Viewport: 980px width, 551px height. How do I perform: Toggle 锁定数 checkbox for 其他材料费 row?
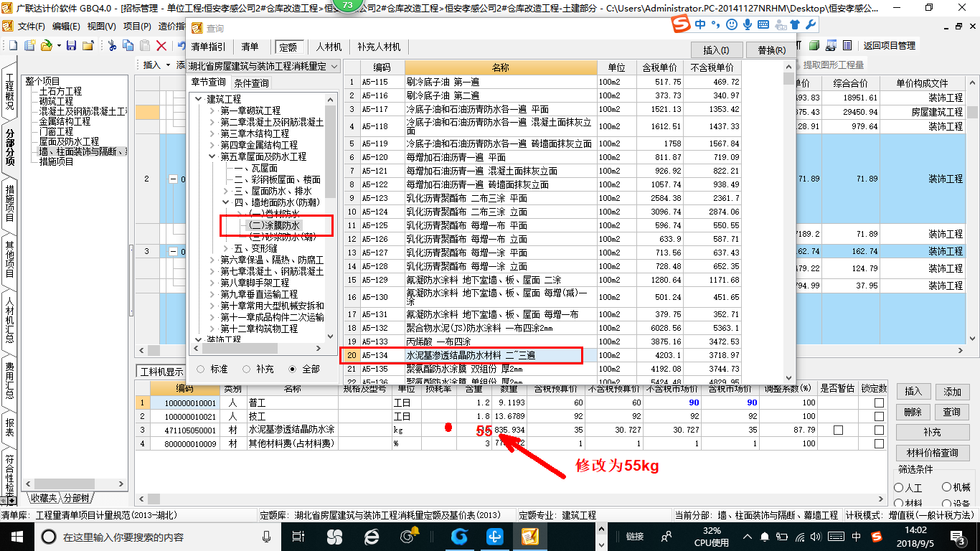879,444
